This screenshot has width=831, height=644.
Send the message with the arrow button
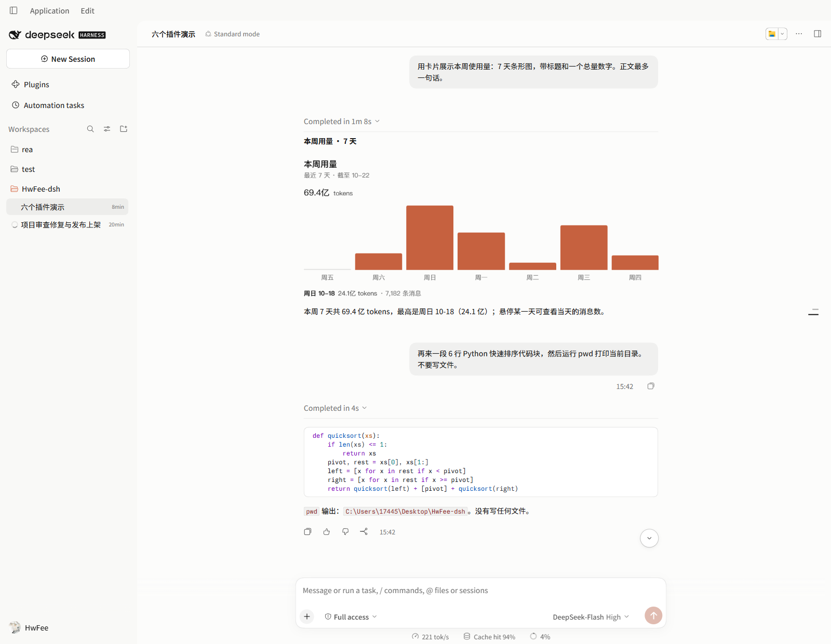653,615
